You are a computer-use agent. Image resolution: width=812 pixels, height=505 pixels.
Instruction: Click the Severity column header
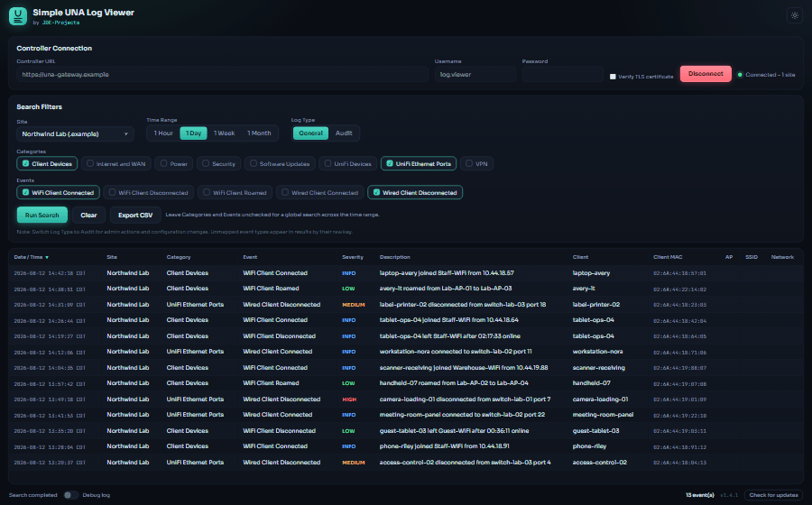tap(353, 257)
